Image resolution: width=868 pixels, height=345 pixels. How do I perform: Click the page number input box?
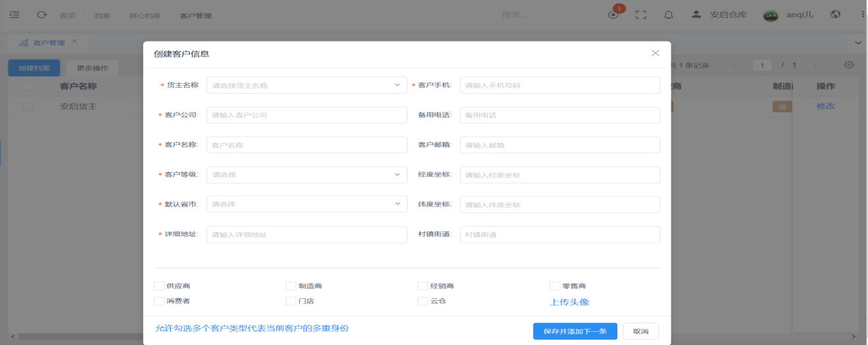tap(762, 65)
